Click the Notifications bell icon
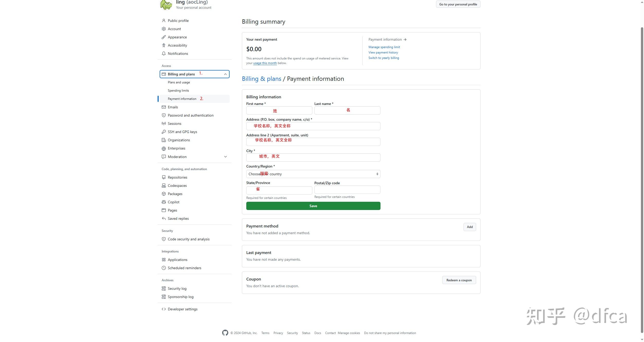 164,54
